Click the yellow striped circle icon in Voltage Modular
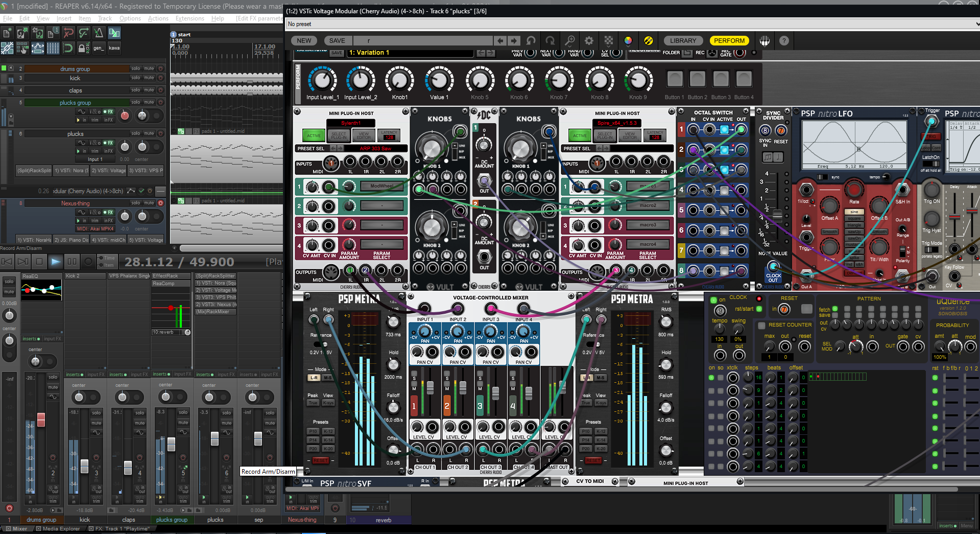980x534 pixels. click(649, 41)
